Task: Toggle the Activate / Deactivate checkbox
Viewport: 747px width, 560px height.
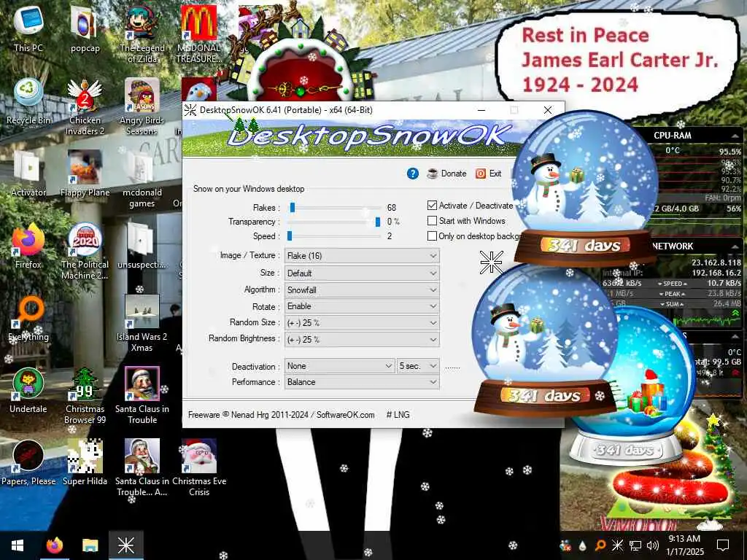Action: 432,206
